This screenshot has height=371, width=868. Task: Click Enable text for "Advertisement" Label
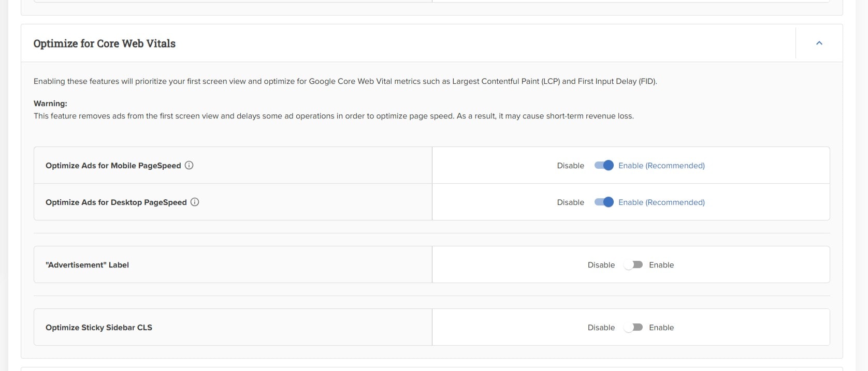[x=661, y=265]
